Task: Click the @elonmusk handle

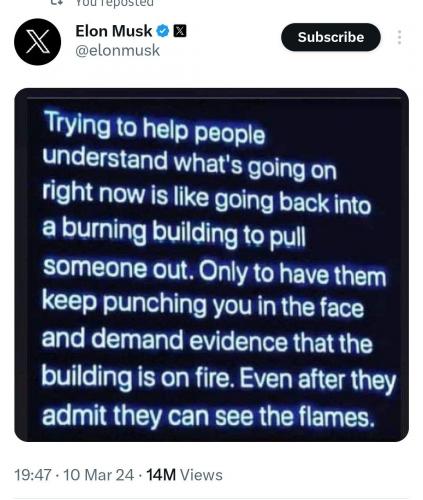Action: pos(118,51)
